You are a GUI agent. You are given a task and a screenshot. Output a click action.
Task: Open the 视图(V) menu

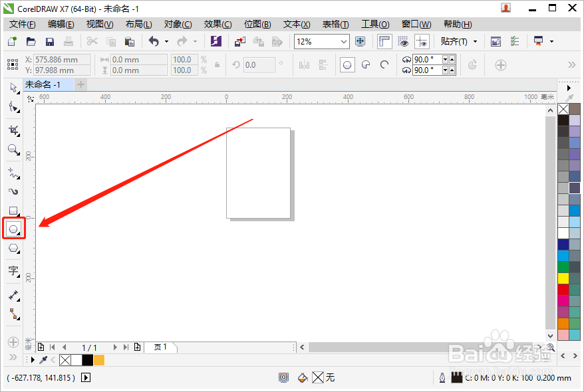100,24
